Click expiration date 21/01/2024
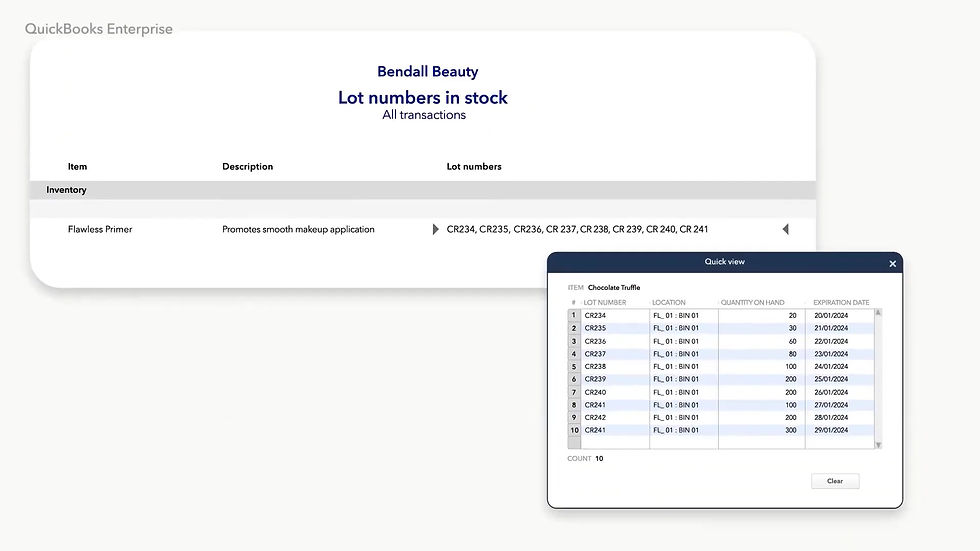980x551 pixels. tap(831, 328)
